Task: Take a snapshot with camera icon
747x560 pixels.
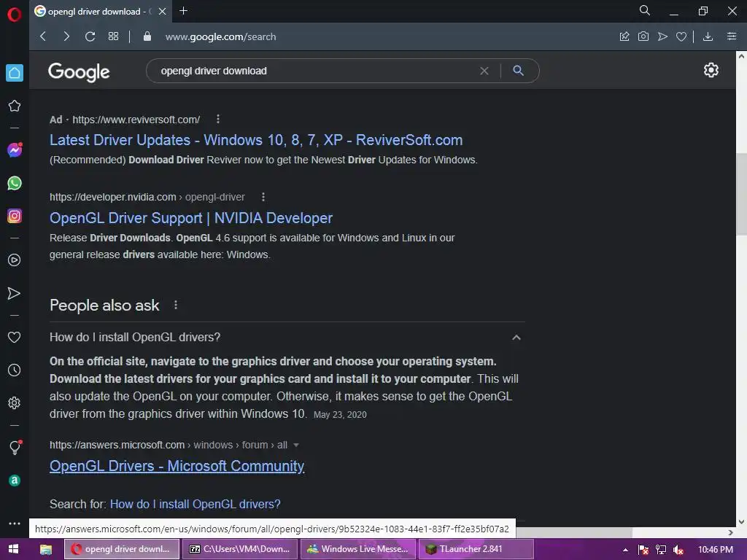Action: click(643, 36)
